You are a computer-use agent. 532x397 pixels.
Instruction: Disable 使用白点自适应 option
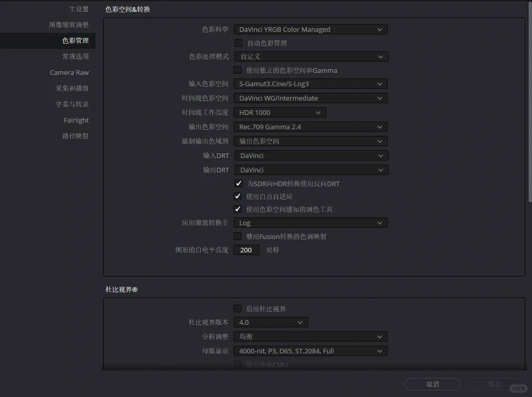[x=238, y=196]
